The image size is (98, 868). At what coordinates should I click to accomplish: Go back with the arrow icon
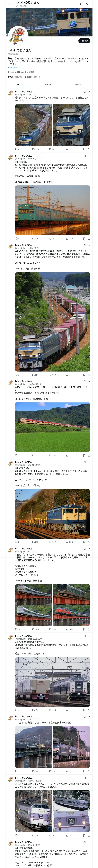(x=9, y=4)
